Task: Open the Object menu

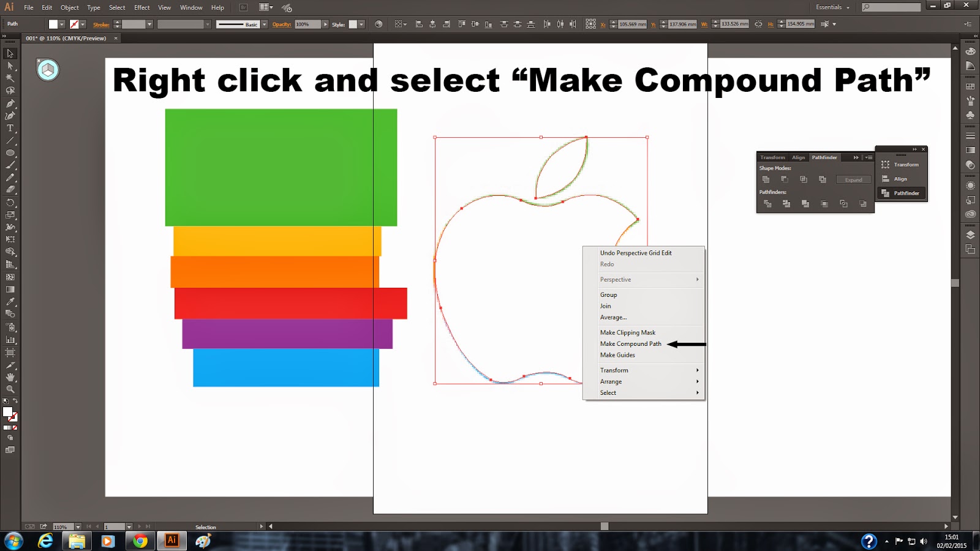Action: coord(69,7)
